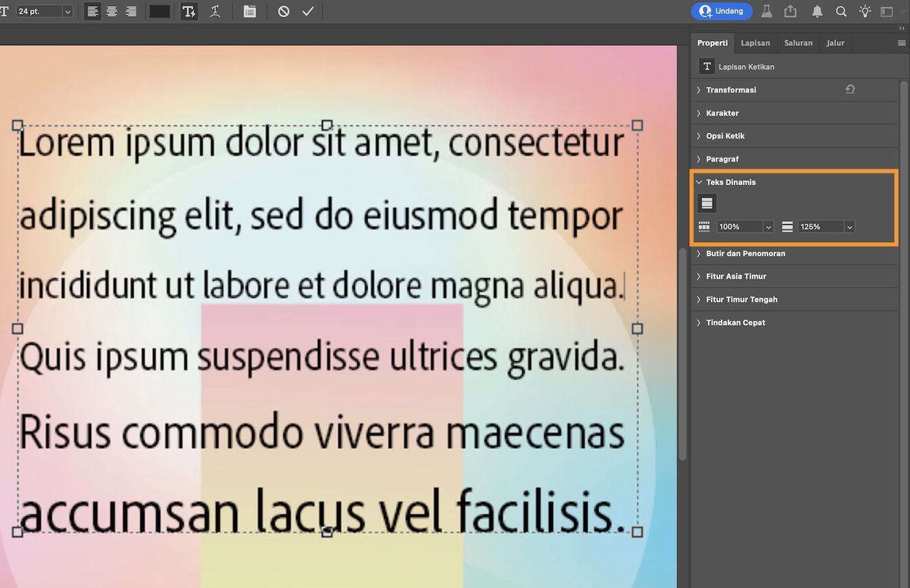Toggle the character and paragraph panels

point(249,12)
